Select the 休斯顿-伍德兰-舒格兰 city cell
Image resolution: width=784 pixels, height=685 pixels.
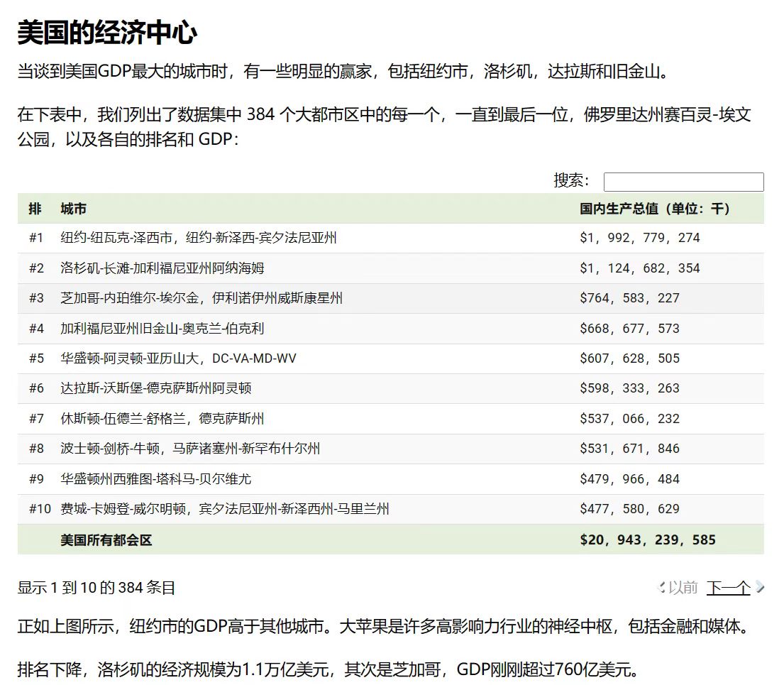click(162, 419)
